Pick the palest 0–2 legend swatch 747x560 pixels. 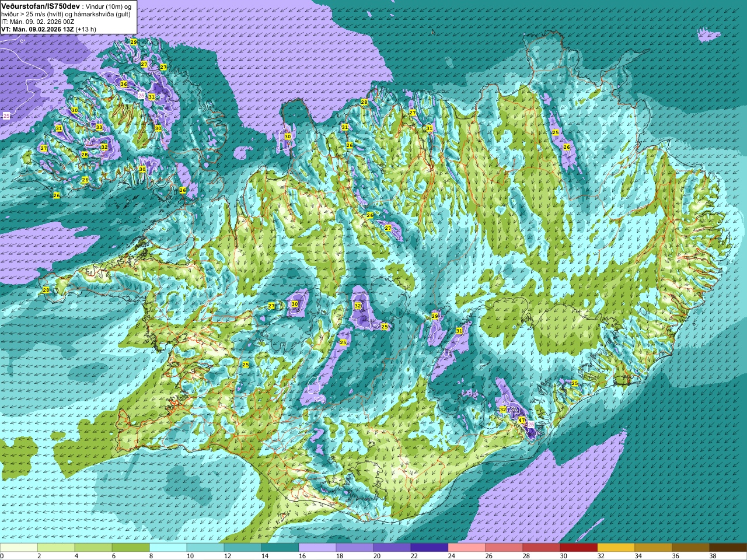click(x=19, y=547)
